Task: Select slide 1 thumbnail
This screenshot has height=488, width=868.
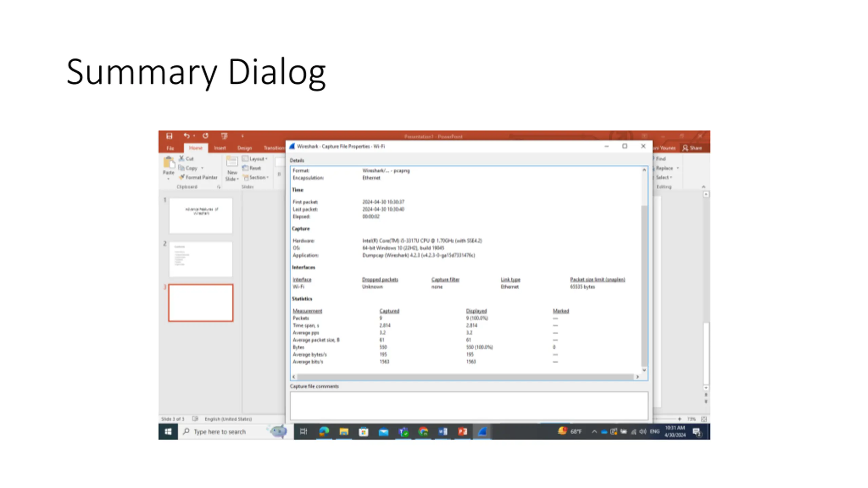Action: tap(201, 216)
